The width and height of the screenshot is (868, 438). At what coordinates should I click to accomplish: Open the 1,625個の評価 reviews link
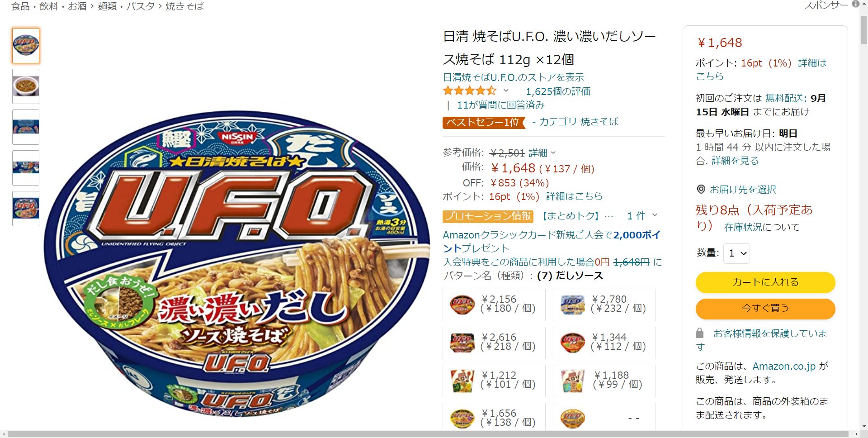tap(558, 91)
